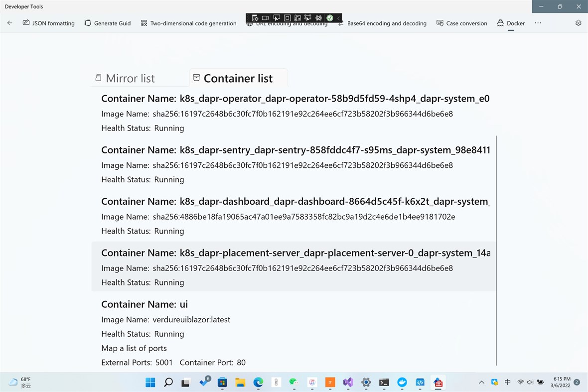Open the orange IT app on taskbar
Viewport: 588px width, 392px height.
[330, 382]
